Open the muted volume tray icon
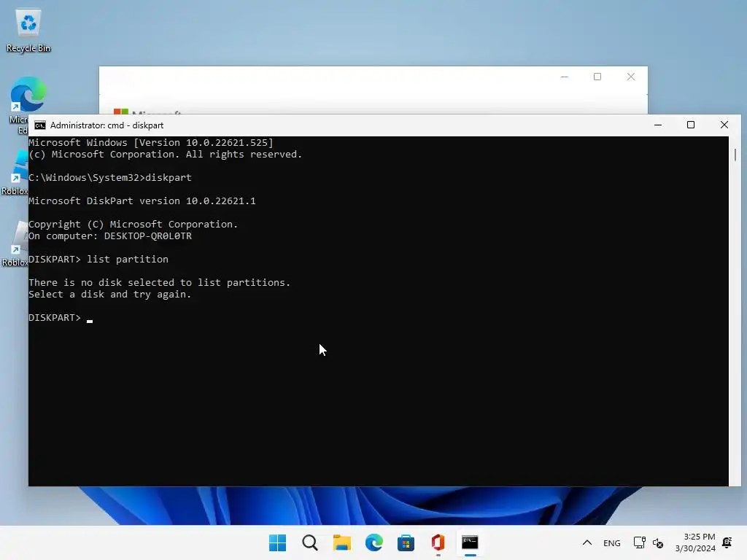 pos(658,542)
